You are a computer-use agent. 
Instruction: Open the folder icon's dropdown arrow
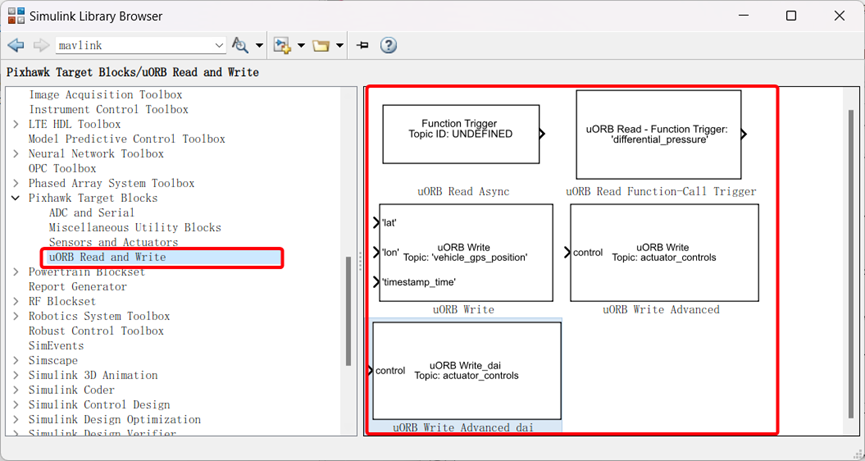coord(340,46)
